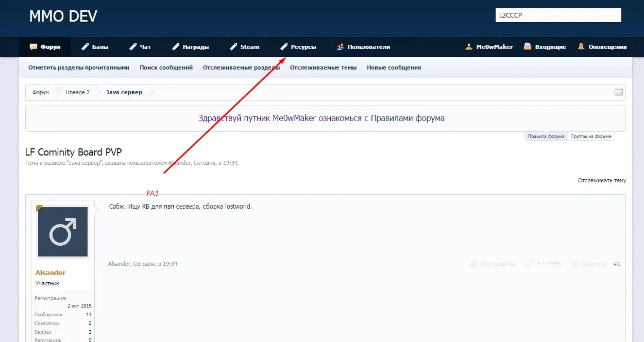Image resolution: width=644 pixels, height=342 pixels.
Task: Open Новые сообщения
Action: tap(394, 67)
